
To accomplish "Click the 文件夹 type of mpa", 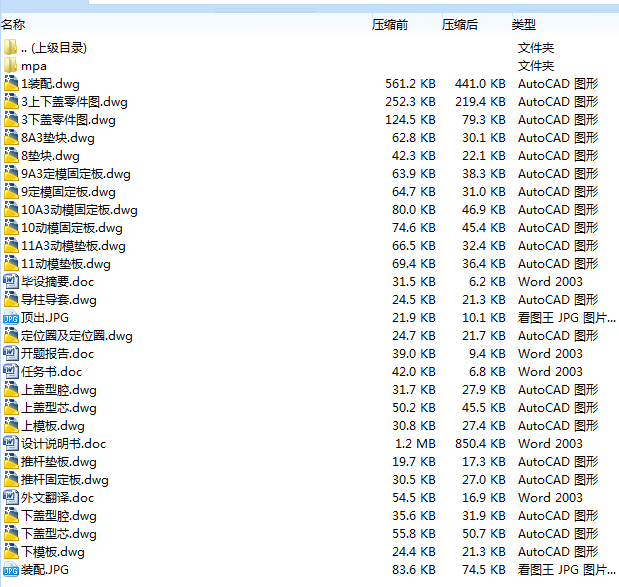I will (x=536, y=66).
